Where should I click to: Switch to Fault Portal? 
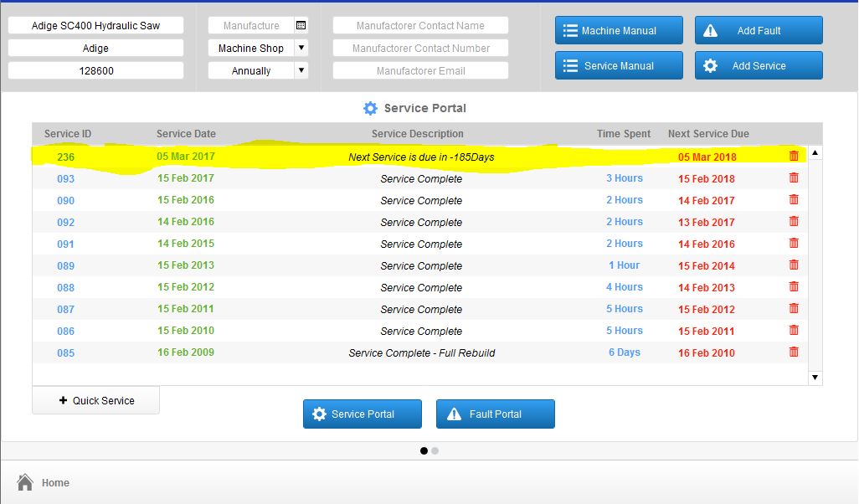[x=496, y=414]
